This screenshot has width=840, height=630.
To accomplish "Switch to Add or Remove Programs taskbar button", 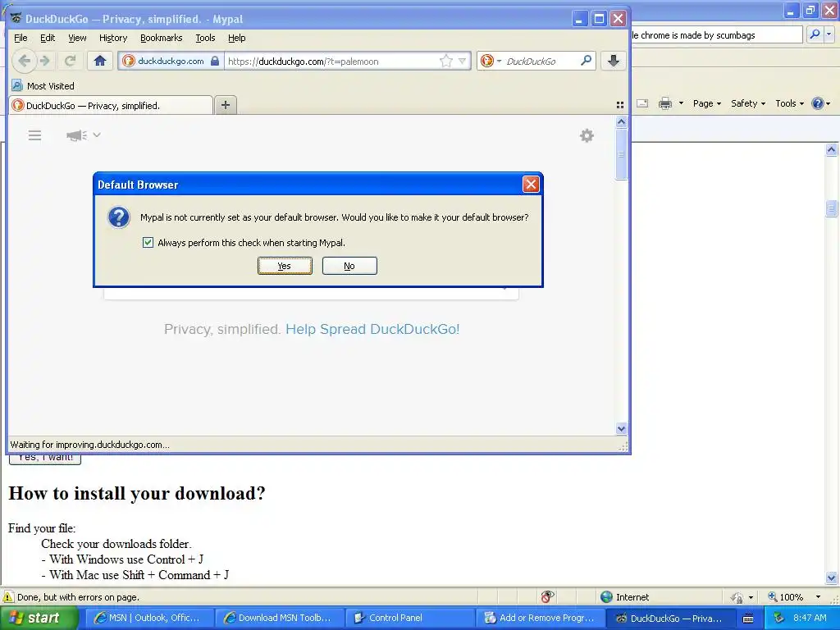I will tap(540, 618).
